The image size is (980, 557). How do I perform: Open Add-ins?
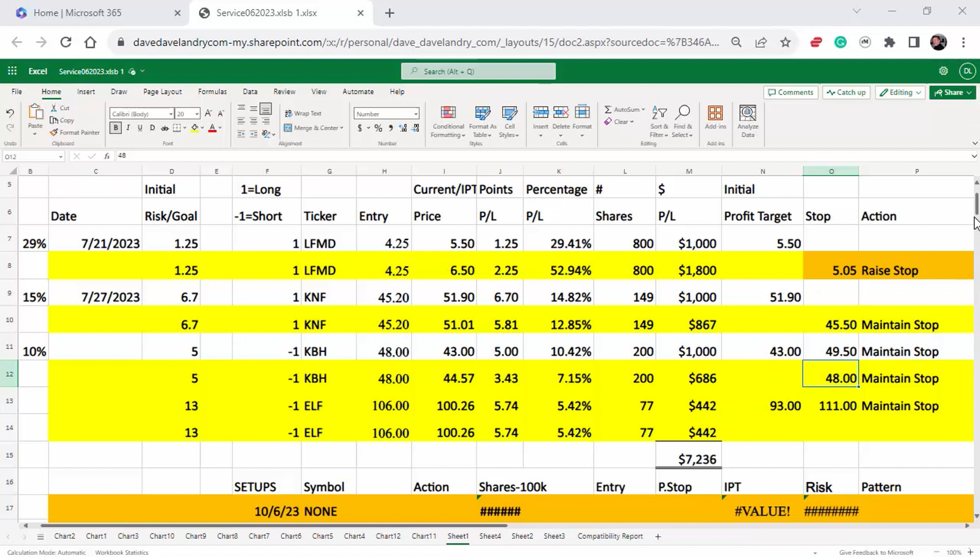point(715,118)
